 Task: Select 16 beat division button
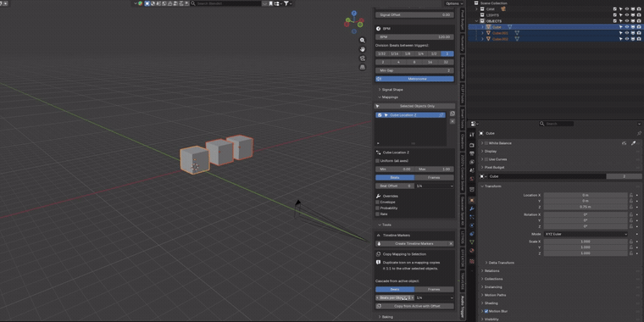[x=430, y=62]
